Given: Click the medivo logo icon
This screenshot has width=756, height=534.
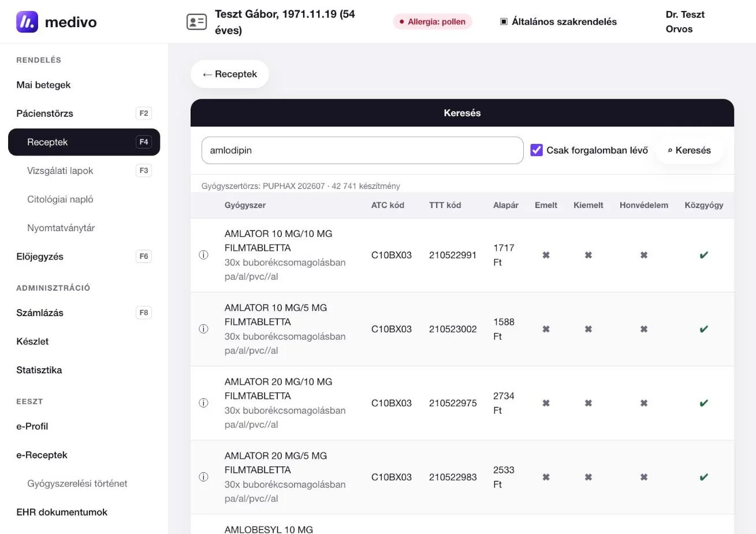Looking at the screenshot, I should (27, 22).
